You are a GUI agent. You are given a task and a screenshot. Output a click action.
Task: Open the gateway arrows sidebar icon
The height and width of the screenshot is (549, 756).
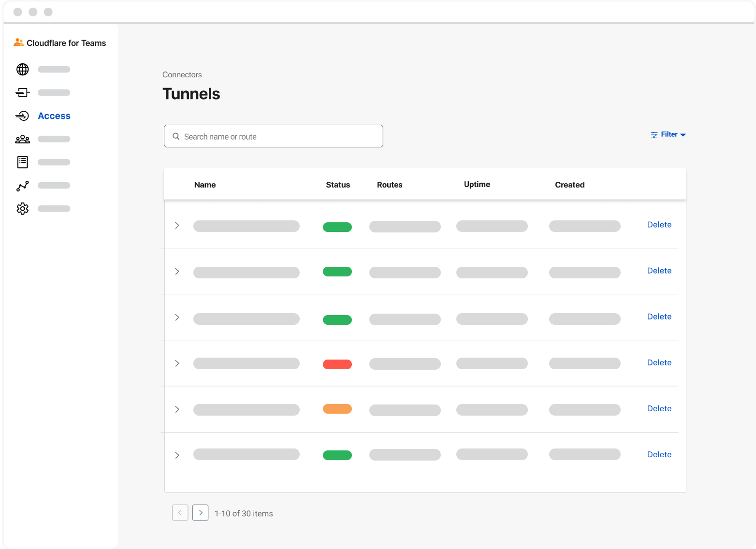point(23,92)
